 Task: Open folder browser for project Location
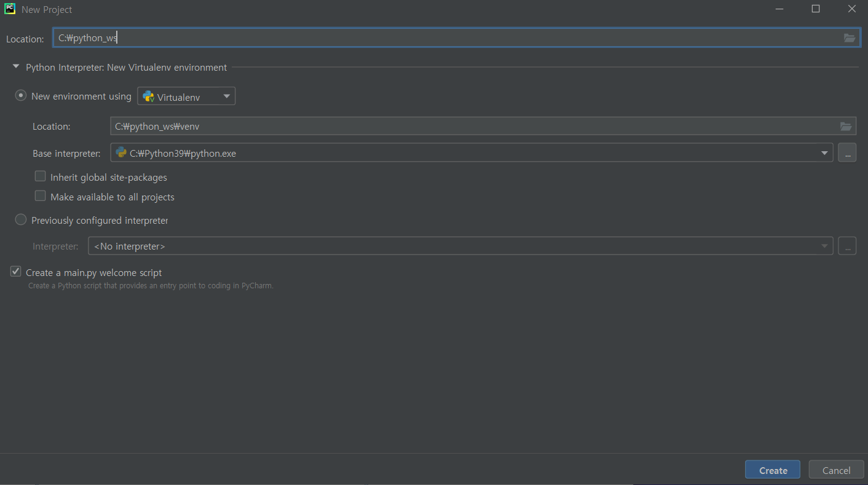[850, 38]
